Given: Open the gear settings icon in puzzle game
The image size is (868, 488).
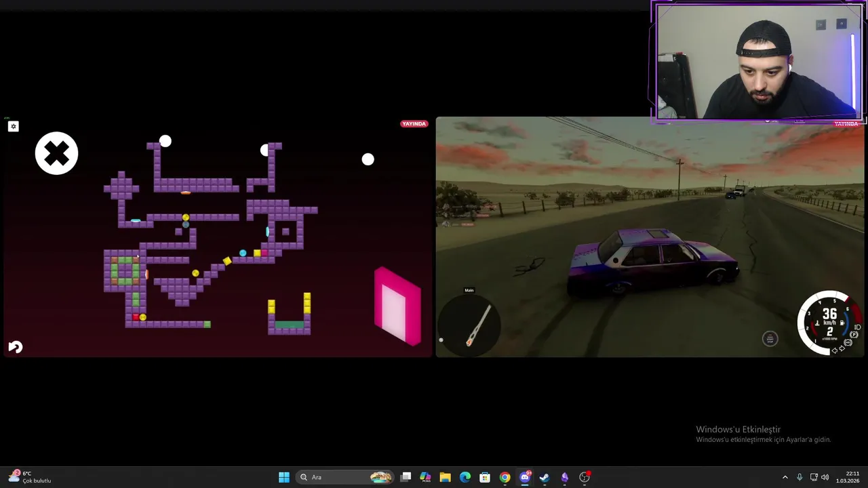Looking at the screenshot, I should pos(13,126).
